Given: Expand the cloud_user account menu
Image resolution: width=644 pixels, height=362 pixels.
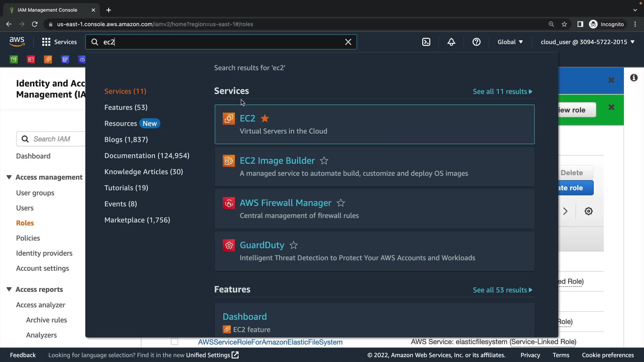Looking at the screenshot, I should [x=587, y=42].
